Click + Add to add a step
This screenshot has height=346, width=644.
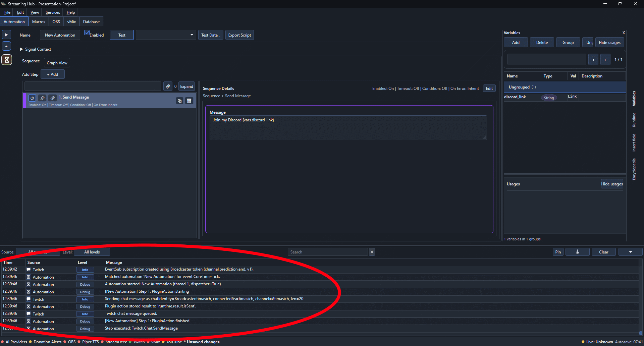tap(53, 74)
